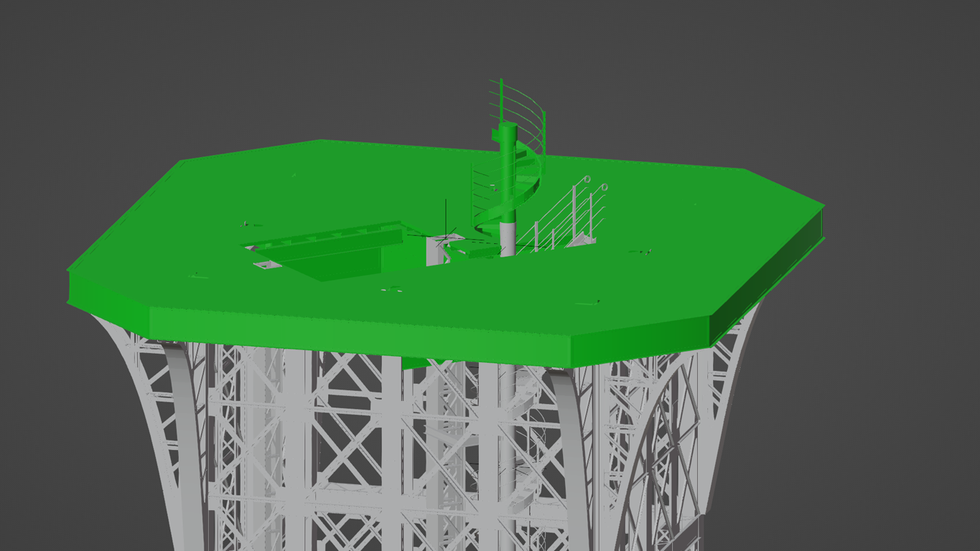
Task: Click the top cap of the green central pole
Action: (x=508, y=128)
